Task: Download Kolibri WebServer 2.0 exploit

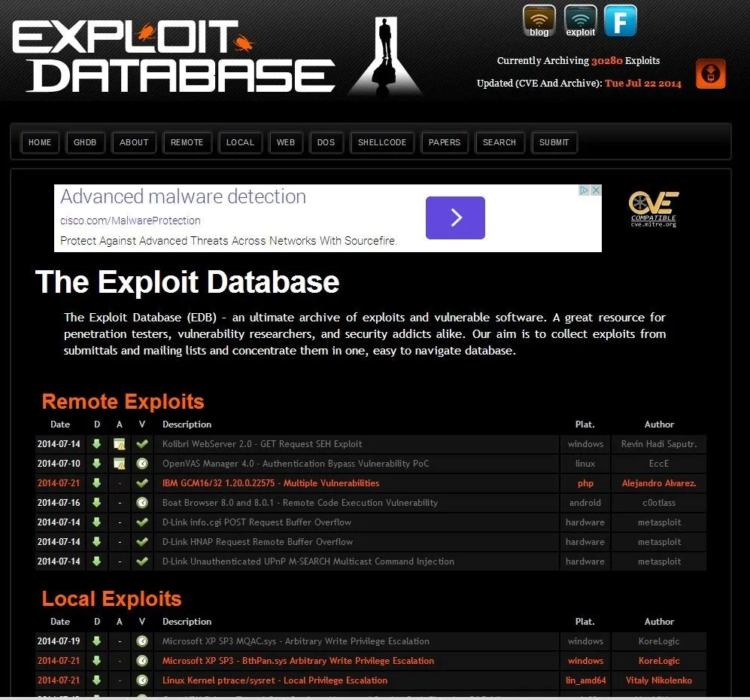Action: tap(96, 444)
